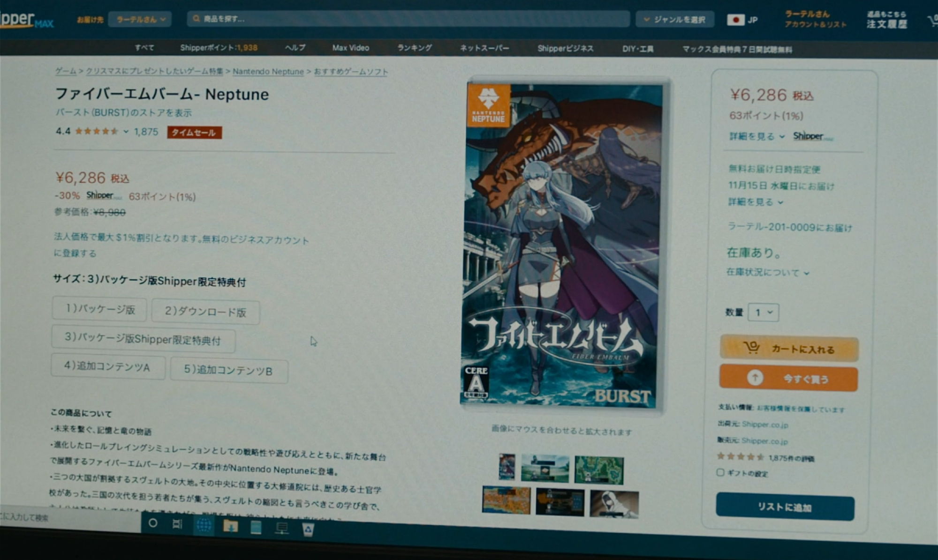Click the Japan flag icon
The height and width of the screenshot is (560, 938).
735,20
